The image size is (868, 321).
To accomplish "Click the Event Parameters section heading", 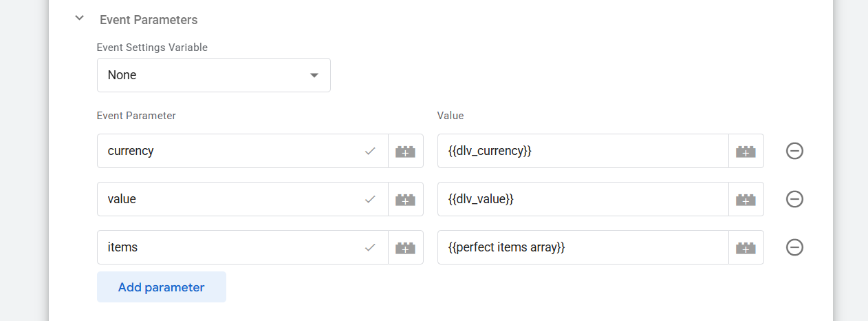I will click(149, 20).
